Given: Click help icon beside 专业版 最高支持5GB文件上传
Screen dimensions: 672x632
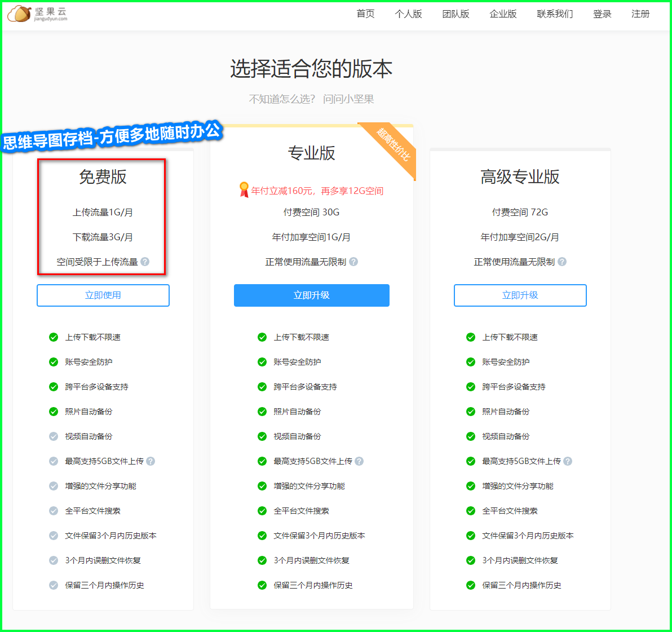Looking at the screenshot, I should [x=359, y=462].
